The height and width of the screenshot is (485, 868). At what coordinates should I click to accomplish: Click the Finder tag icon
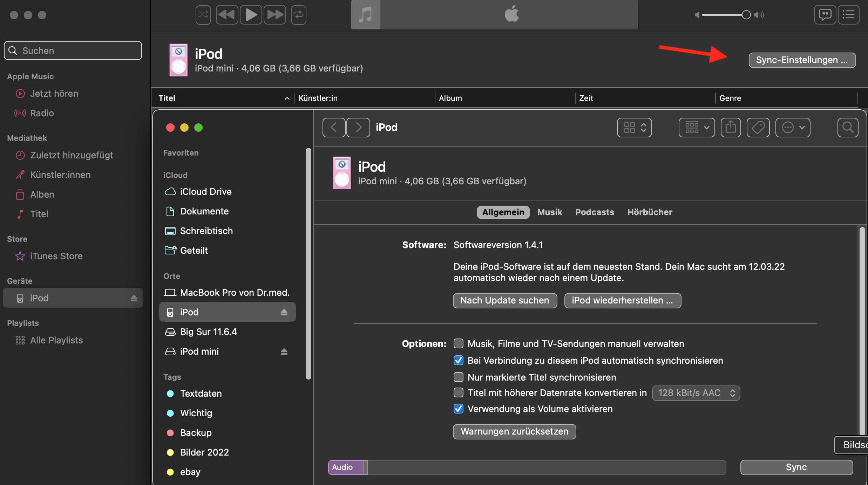pos(758,127)
